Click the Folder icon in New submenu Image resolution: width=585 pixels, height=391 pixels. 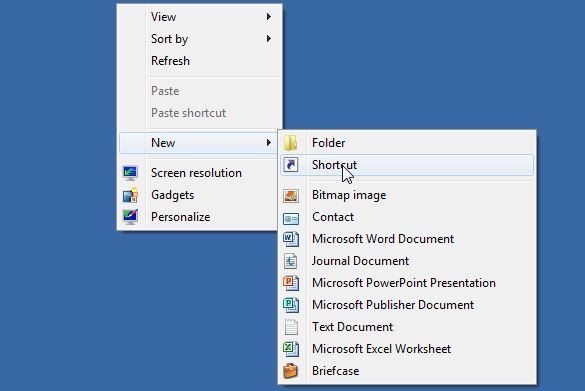point(291,143)
